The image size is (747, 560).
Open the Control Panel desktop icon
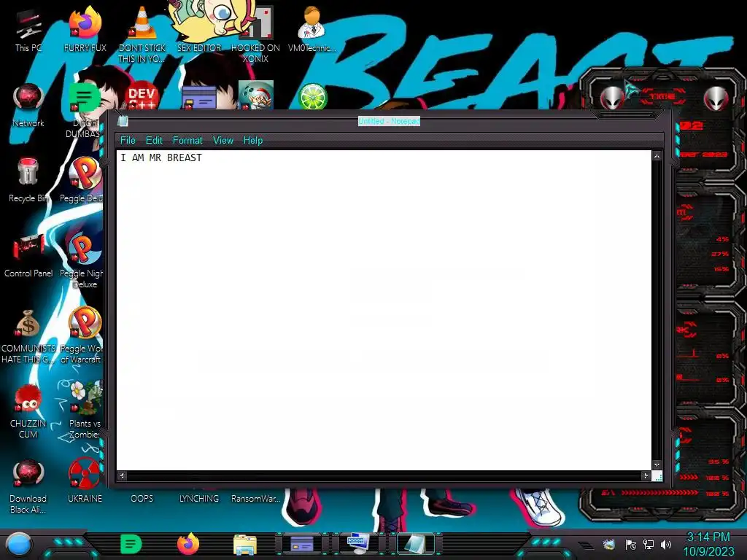tap(28, 254)
